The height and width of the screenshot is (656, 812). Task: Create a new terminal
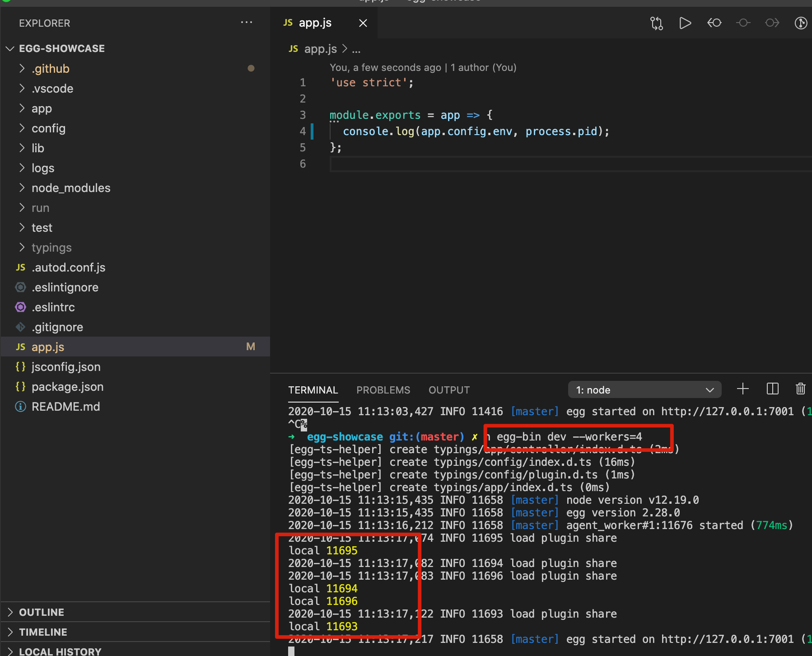point(742,389)
